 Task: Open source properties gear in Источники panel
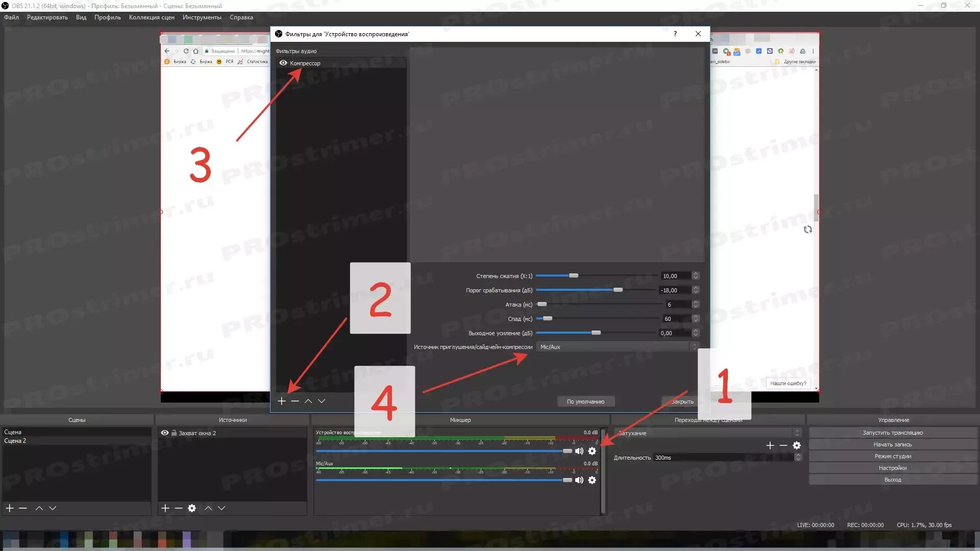click(x=192, y=508)
